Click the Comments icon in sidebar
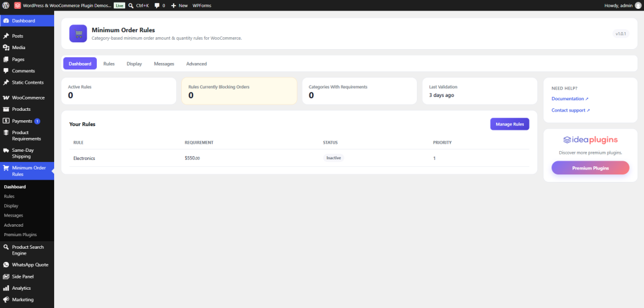This screenshot has height=308, width=644. [6, 71]
